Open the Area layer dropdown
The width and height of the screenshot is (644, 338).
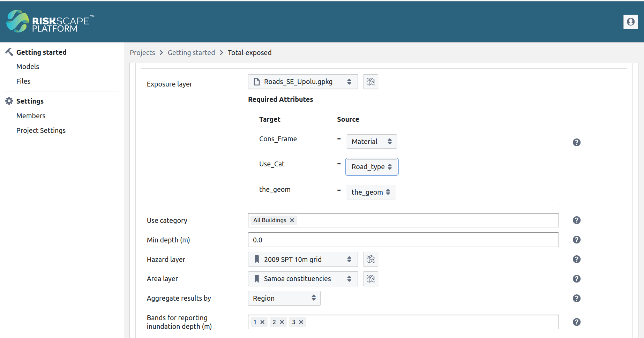tap(303, 279)
